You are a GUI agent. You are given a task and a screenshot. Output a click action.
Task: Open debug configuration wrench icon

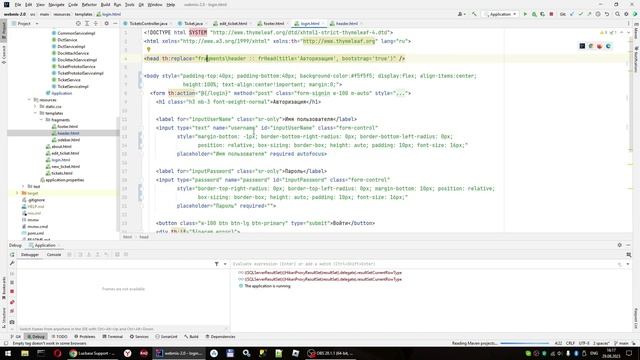(x=12, y=264)
